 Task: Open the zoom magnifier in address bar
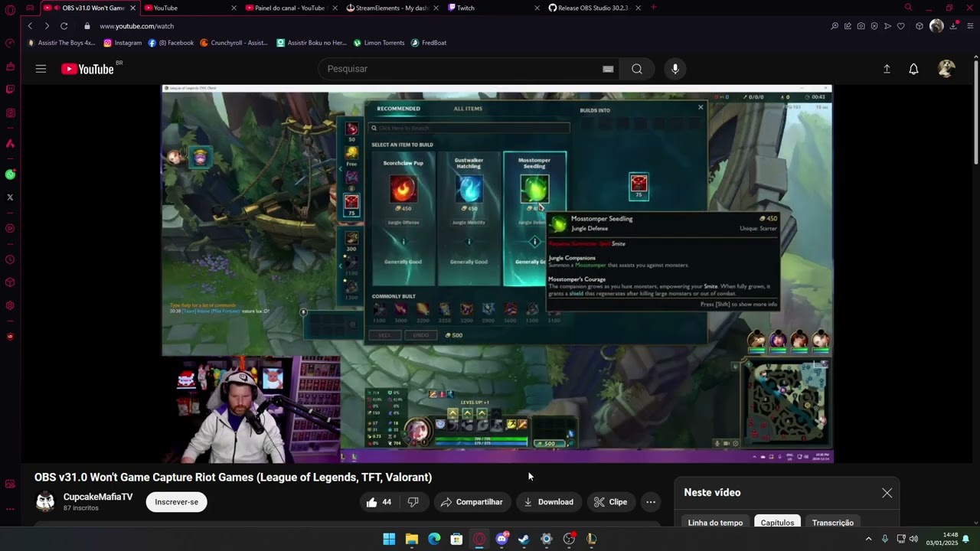835,26
